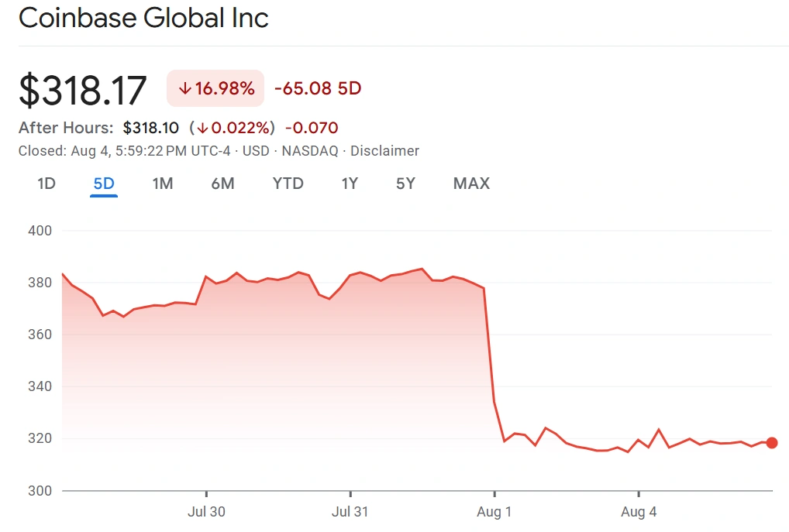Screen dimensions: 789x532
Task: Click the Jul 31 date label
Action: tap(350, 512)
